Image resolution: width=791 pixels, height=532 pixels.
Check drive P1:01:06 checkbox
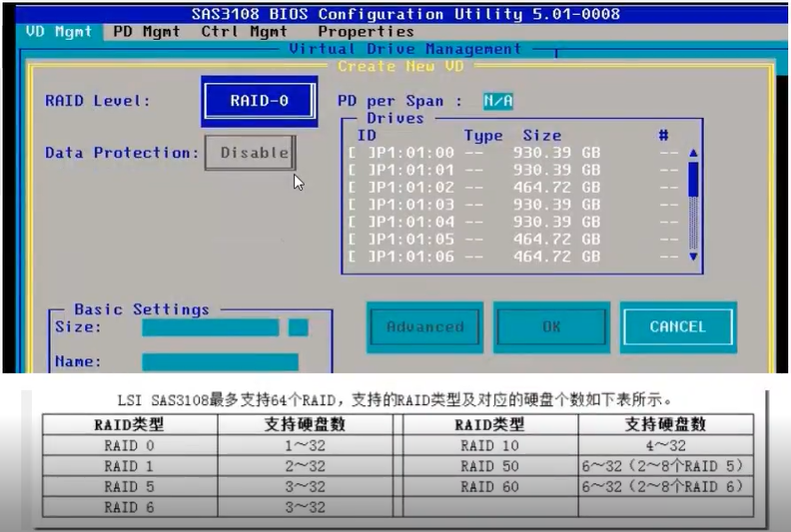point(361,257)
